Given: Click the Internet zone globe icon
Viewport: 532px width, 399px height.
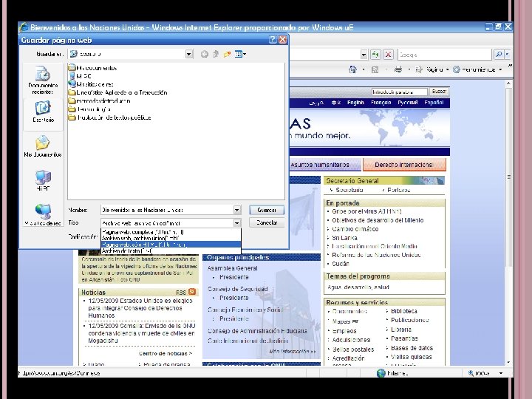Looking at the screenshot, I should 381,373.
